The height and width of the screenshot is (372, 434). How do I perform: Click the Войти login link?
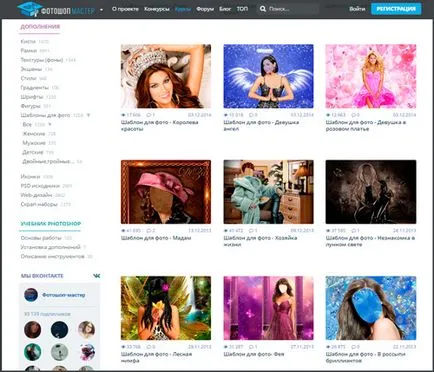357,9
